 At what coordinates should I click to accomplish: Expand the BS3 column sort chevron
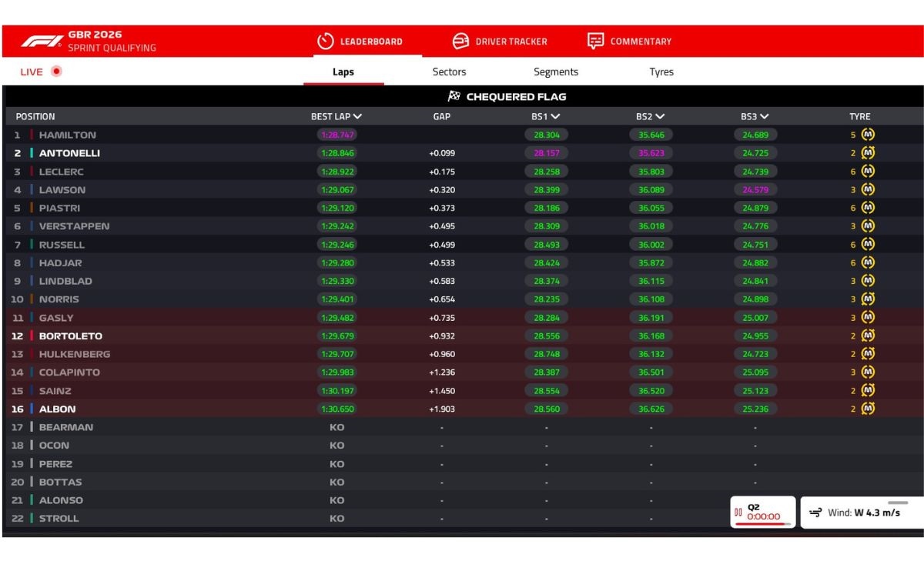point(765,116)
